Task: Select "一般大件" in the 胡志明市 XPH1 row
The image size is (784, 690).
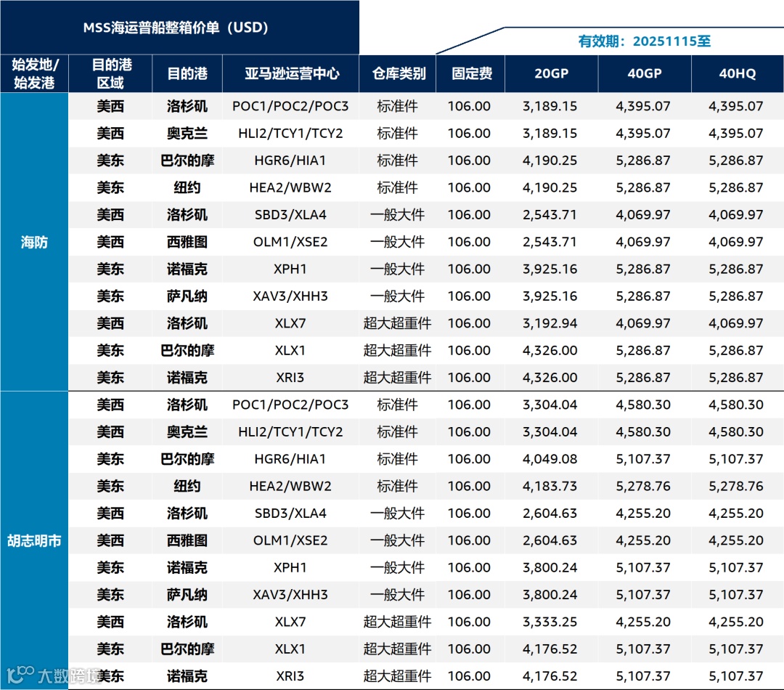Action: 398,567
